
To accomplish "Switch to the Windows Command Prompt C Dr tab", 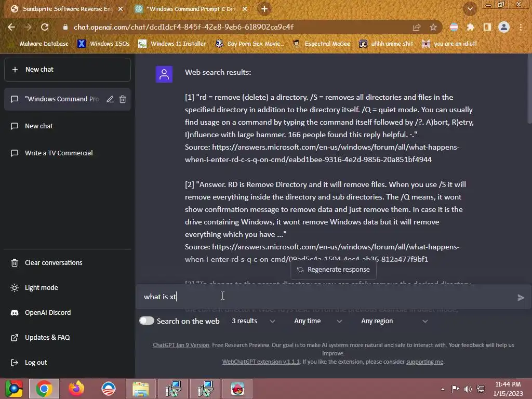I will 190,9.
